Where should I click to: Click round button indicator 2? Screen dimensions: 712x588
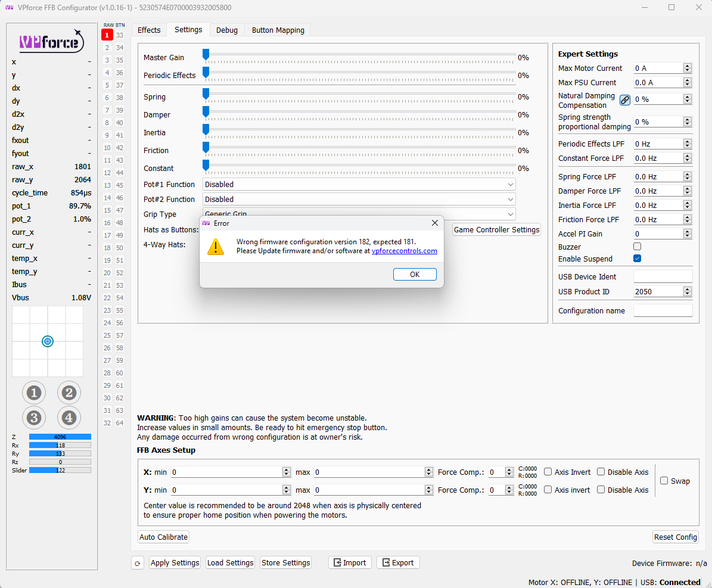click(x=69, y=393)
